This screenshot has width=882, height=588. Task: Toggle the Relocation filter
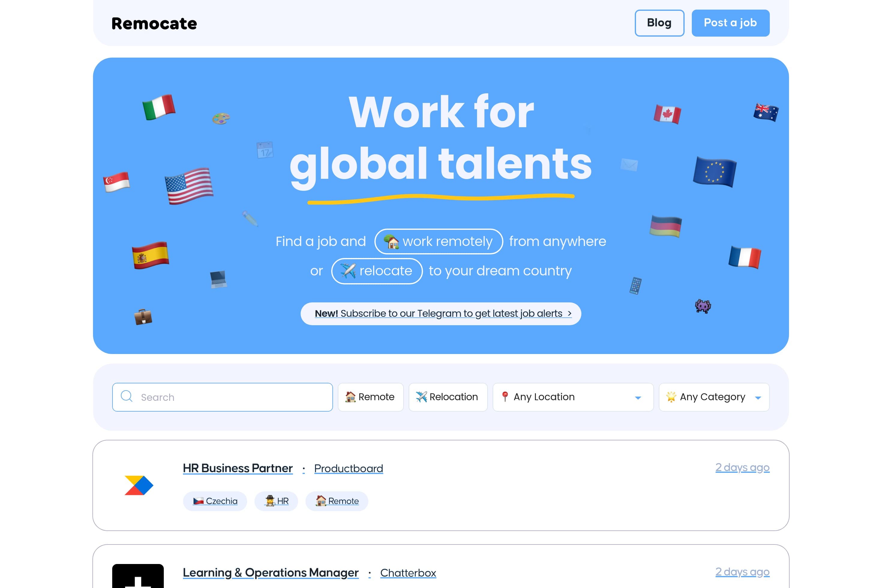(448, 397)
